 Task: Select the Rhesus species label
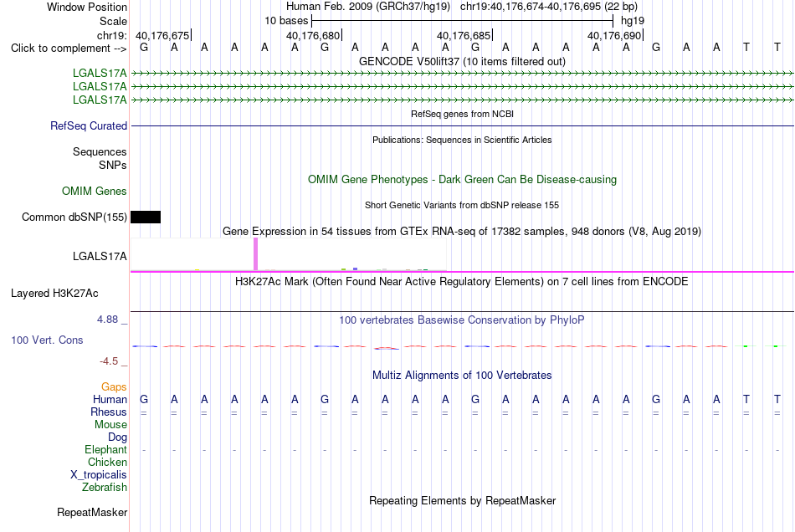(x=109, y=412)
